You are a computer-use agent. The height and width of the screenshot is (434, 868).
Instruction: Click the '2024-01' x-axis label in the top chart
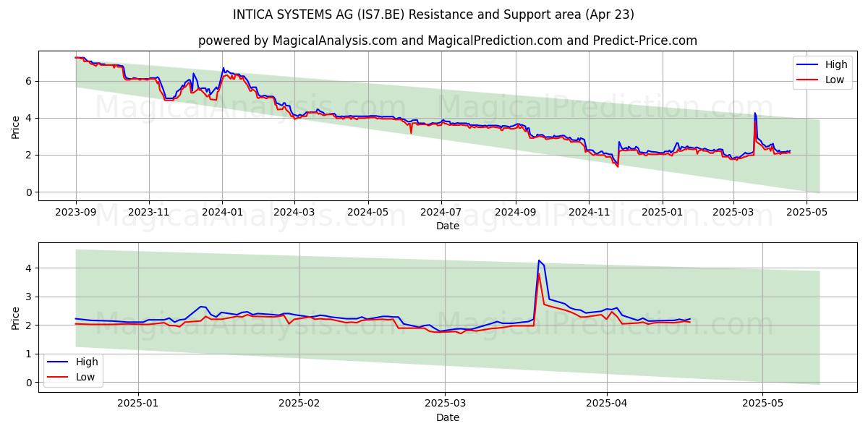click(222, 212)
